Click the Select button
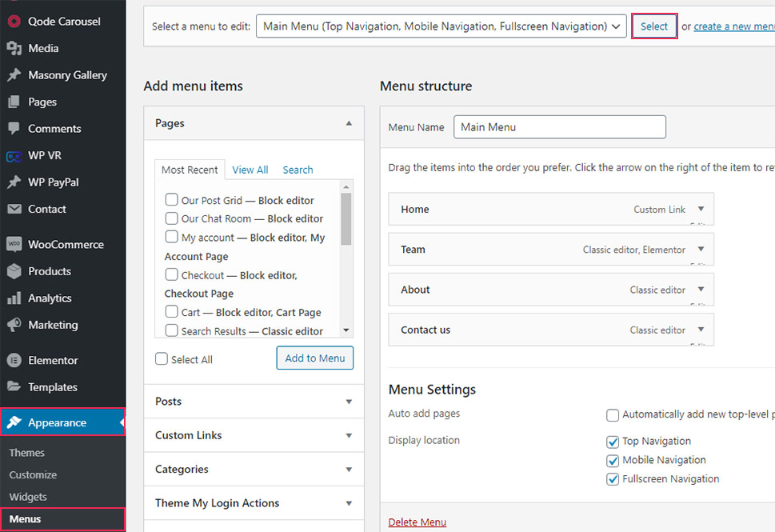 654,26
